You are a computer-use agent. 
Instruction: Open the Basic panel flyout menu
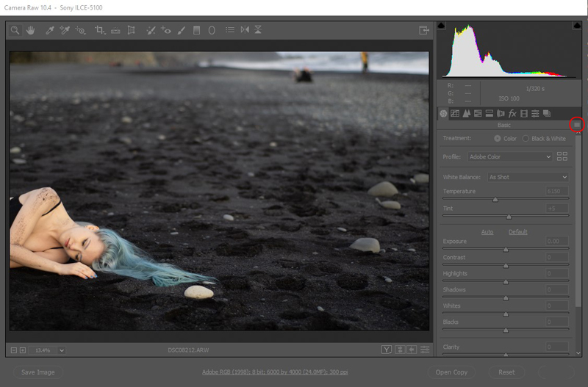pos(577,125)
